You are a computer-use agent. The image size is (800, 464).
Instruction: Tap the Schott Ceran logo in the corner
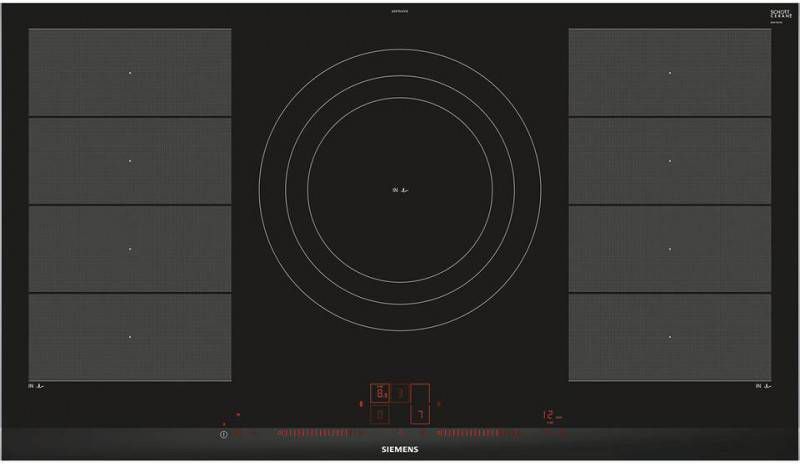tap(768, 15)
